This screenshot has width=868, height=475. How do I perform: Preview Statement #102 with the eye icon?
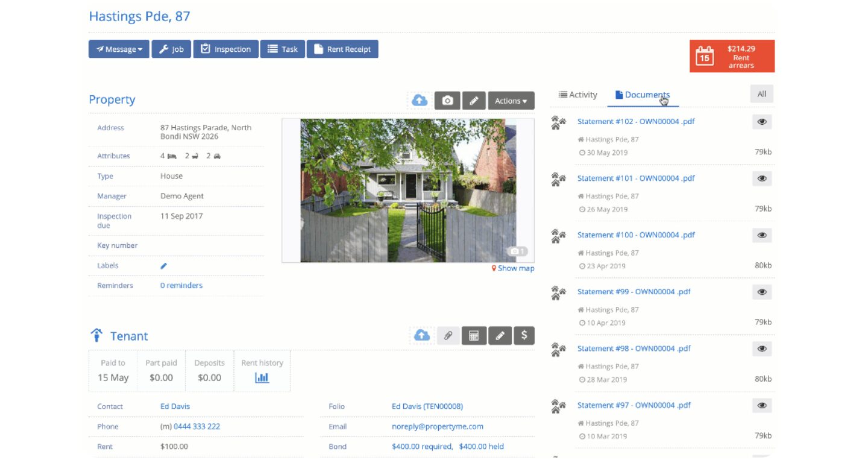point(762,122)
